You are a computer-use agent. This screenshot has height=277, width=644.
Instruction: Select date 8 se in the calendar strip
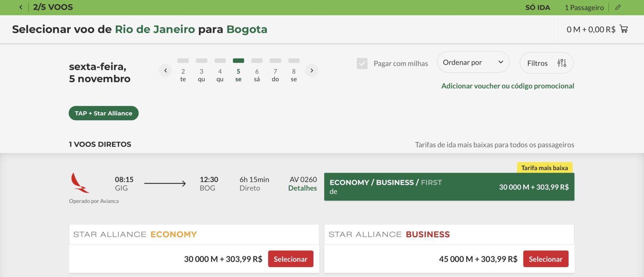(x=293, y=71)
